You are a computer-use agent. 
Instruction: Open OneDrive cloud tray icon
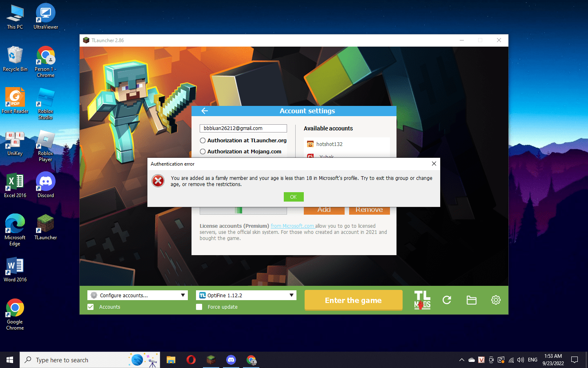pyautogui.click(x=472, y=360)
